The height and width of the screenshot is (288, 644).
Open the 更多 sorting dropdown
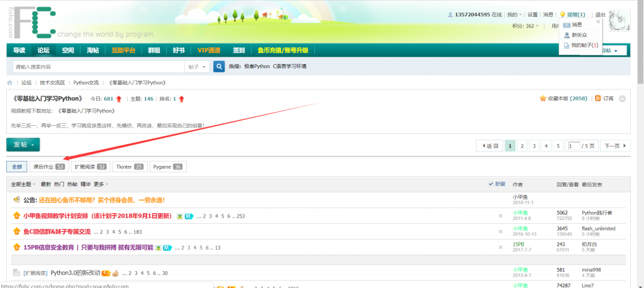click(101, 184)
